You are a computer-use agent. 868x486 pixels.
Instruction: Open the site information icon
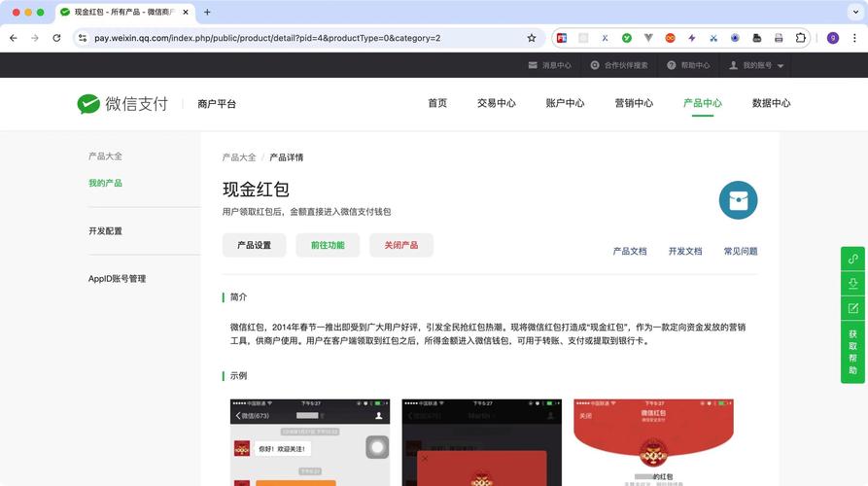pyautogui.click(x=83, y=38)
